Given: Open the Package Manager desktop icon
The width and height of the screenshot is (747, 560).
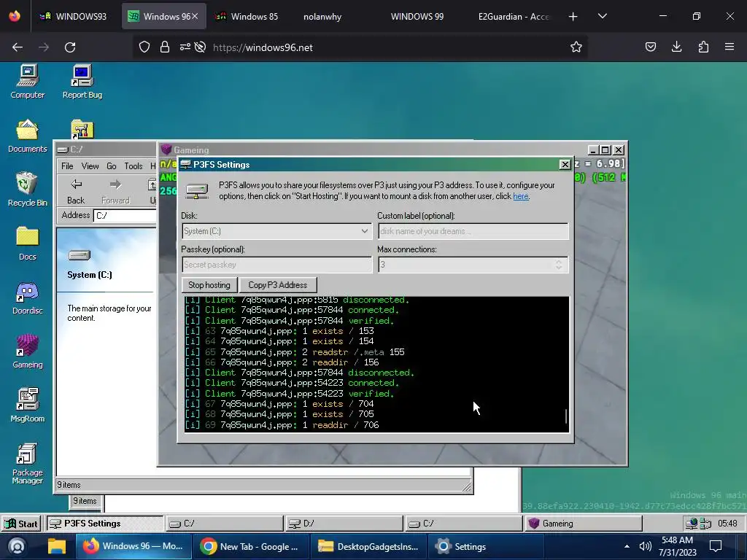Looking at the screenshot, I should pyautogui.click(x=28, y=463).
